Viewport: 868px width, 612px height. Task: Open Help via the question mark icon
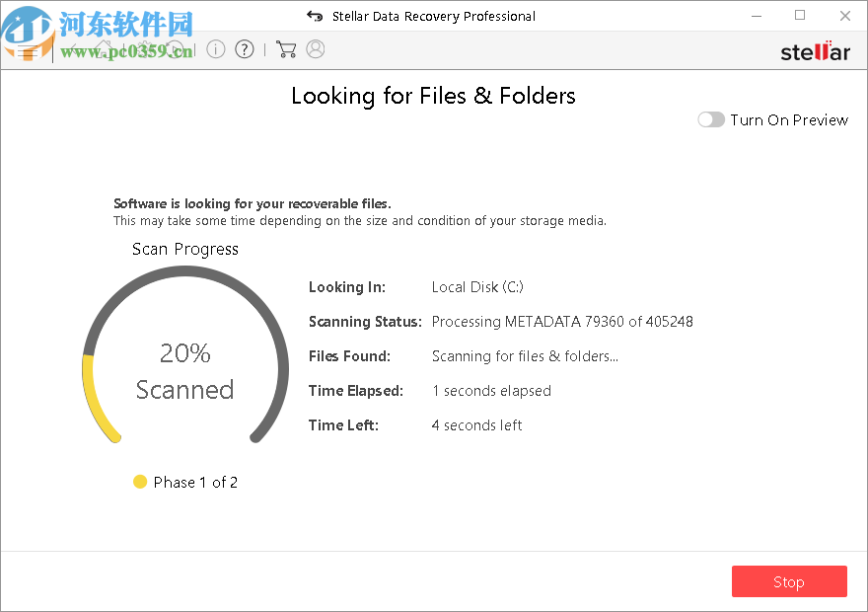[244, 49]
